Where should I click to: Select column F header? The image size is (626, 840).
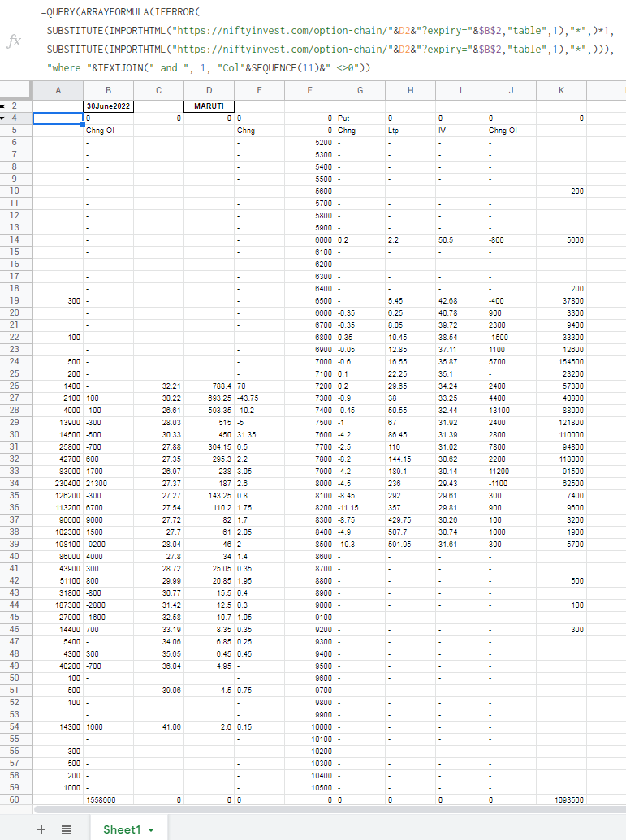coord(310,90)
